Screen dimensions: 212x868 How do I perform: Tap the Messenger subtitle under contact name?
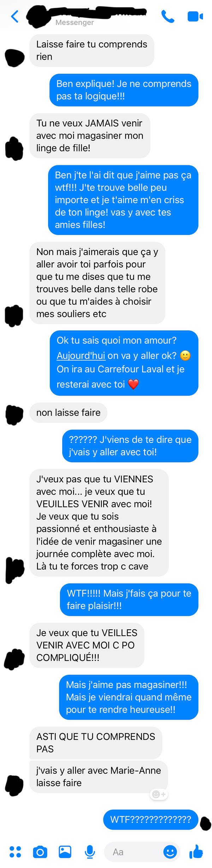(x=75, y=23)
